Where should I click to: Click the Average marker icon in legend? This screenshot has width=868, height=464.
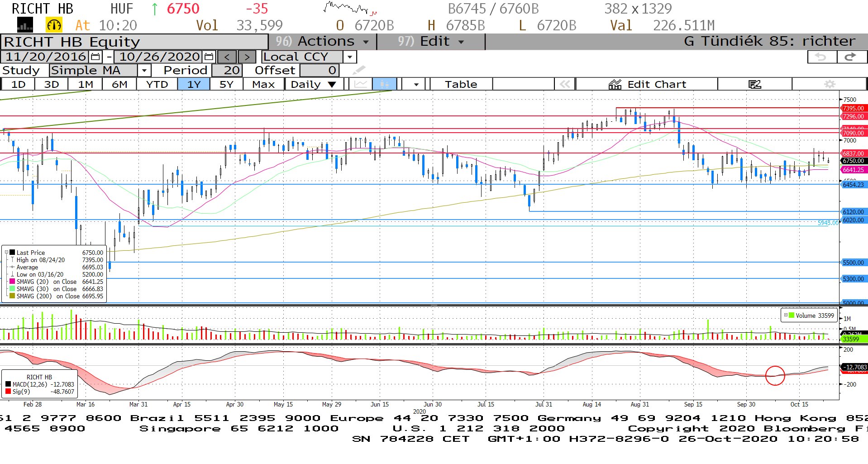point(12,267)
